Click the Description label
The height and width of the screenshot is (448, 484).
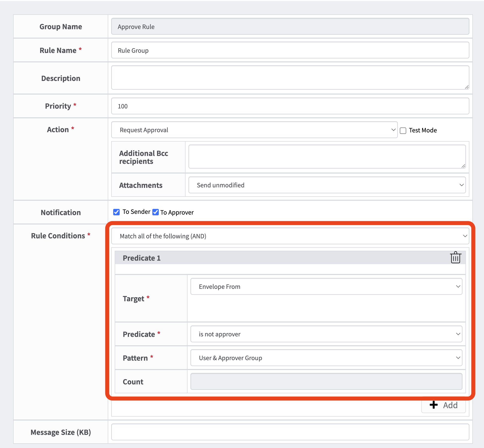point(61,78)
